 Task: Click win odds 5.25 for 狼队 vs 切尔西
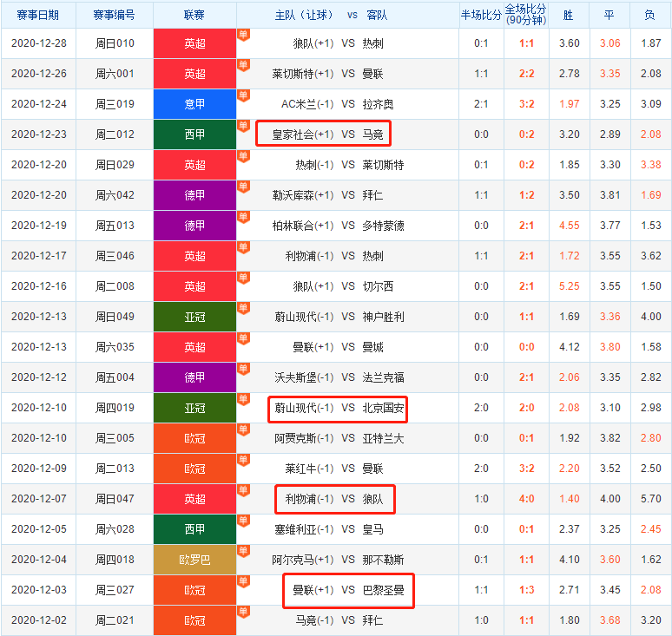tap(570, 286)
